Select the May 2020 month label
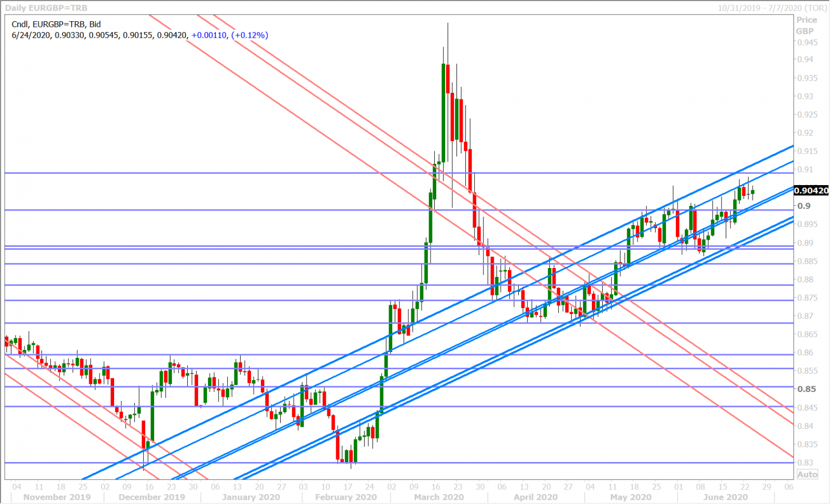 630,497
